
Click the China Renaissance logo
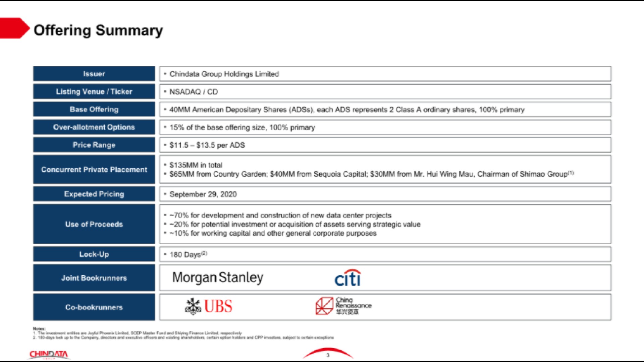343,306
